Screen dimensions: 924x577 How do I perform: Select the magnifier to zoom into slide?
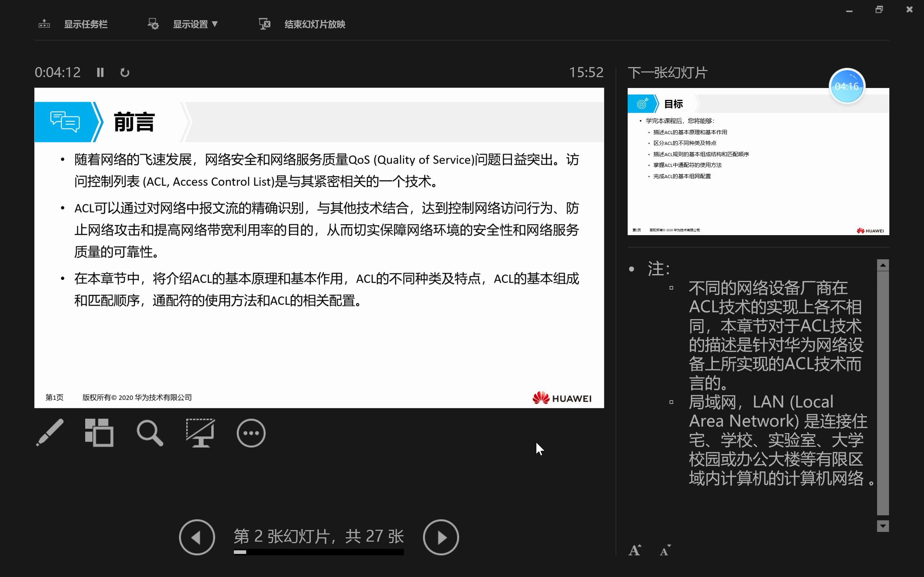tap(149, 433)
